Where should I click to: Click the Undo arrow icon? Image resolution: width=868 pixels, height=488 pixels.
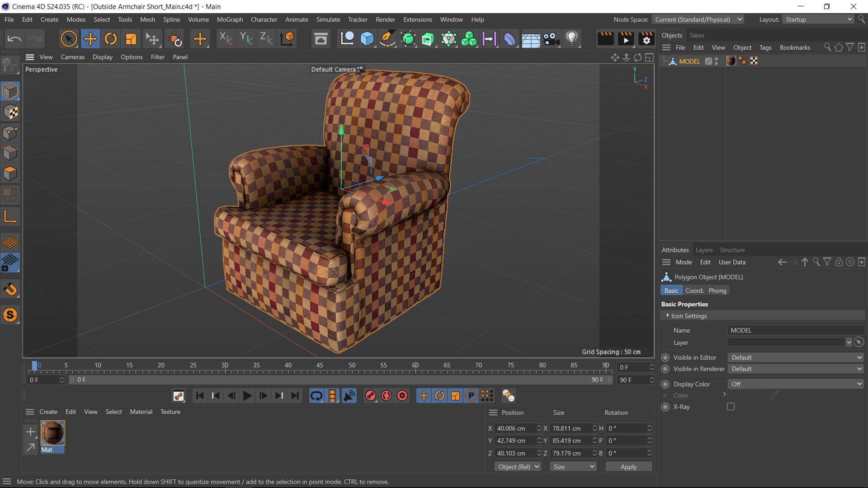[14, 39]
